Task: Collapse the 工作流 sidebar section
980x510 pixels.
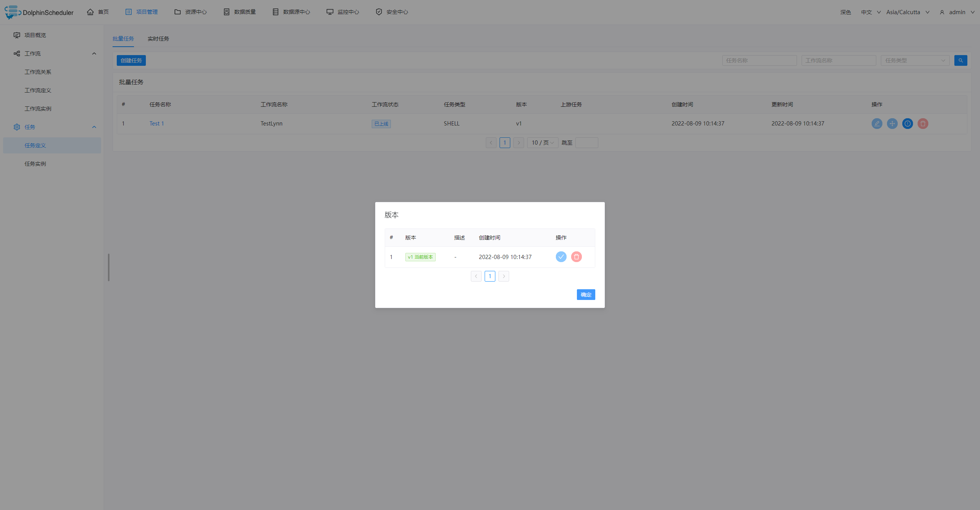Action: [94, 54]
